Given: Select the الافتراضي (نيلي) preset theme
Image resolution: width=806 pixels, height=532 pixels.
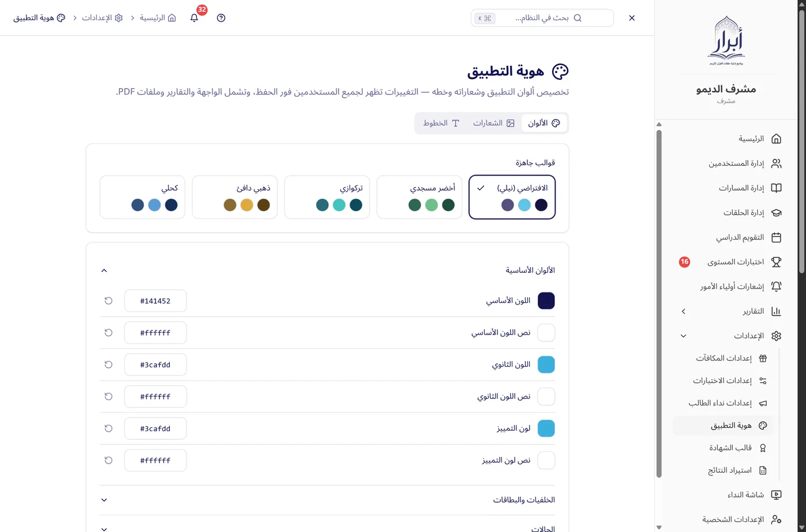Looking at the screenshot, I should [x=512, y=197].
